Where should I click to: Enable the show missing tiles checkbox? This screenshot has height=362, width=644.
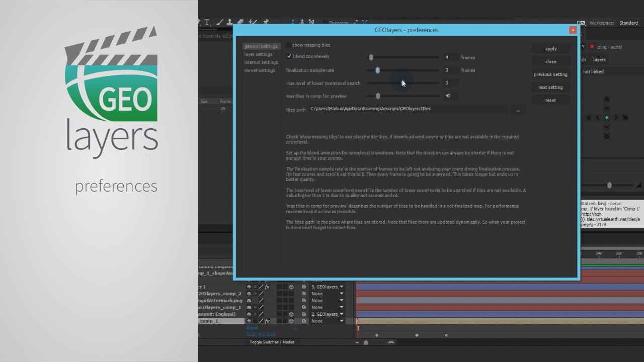288,45
